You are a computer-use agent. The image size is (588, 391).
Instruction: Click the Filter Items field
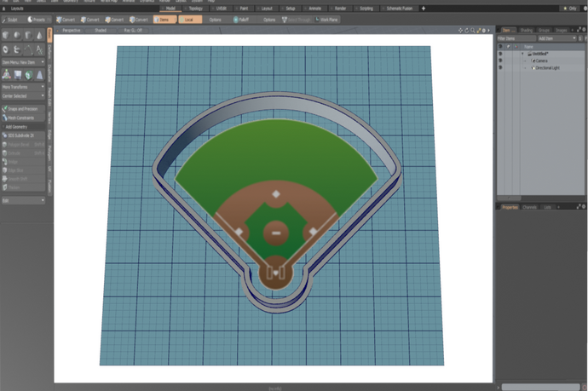pyautogui.click(x=516, y=38)
